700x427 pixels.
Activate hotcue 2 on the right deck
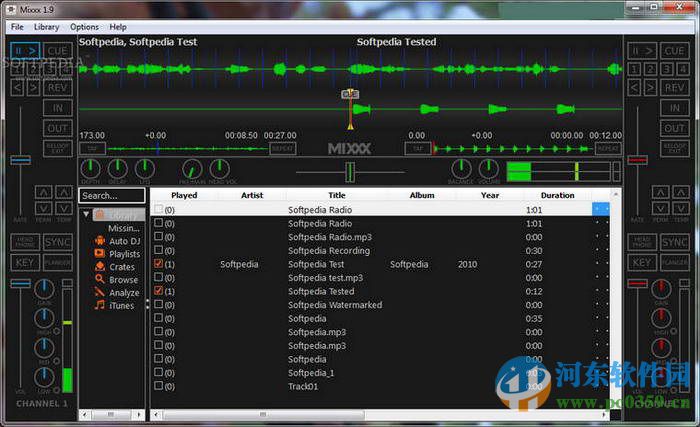click(x=650, y=69)
